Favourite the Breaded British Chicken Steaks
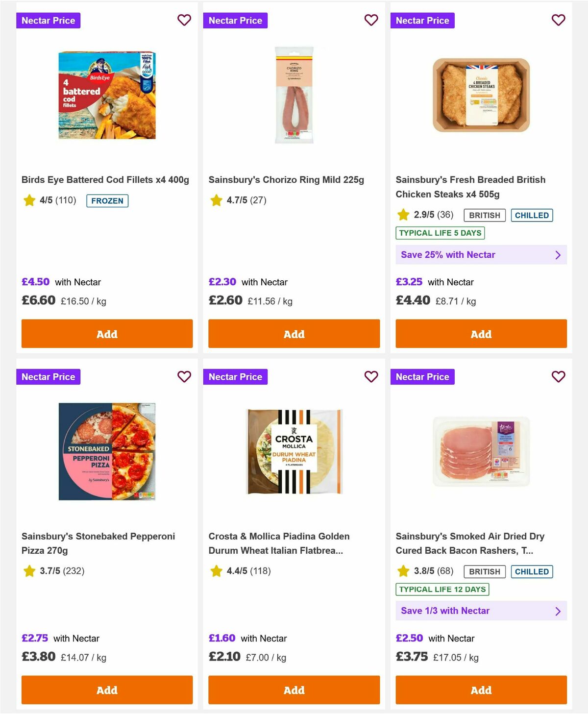 point(558,20)
